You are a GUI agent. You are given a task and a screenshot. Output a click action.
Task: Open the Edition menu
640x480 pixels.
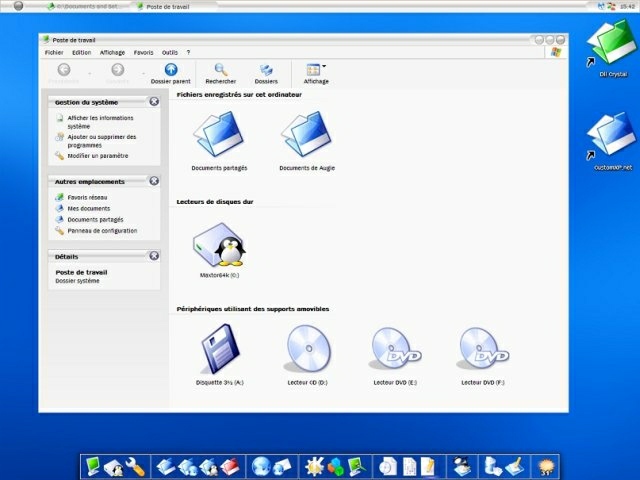(x=82, y=53)
